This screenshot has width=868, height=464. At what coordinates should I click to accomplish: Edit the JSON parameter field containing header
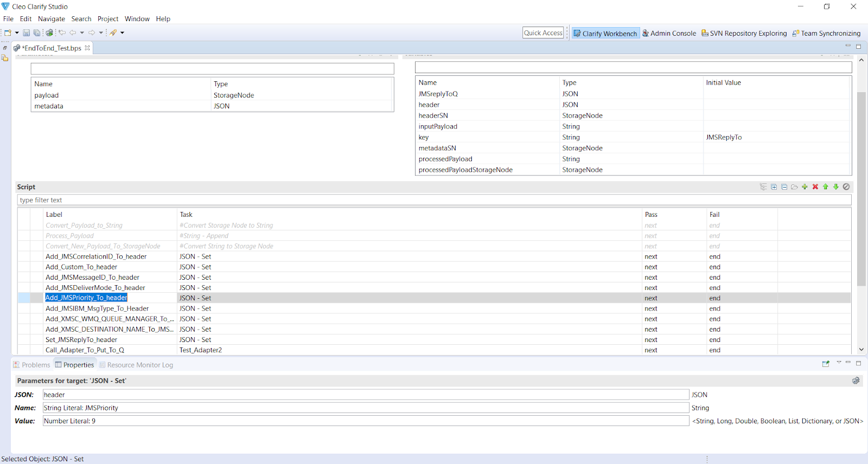366,395
